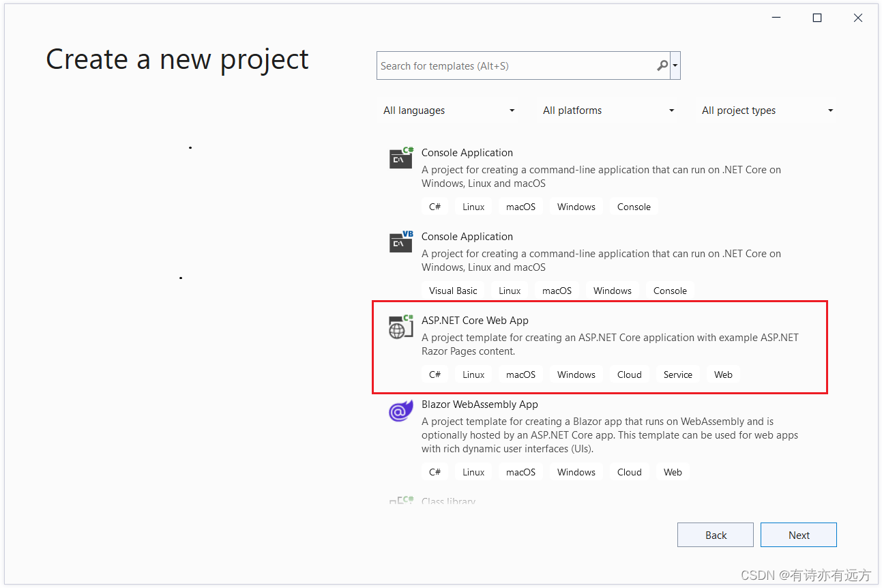Click the Service tag on ASP.NET Core Web App
Screen dimensions: 882x588
tap(678, 374)
